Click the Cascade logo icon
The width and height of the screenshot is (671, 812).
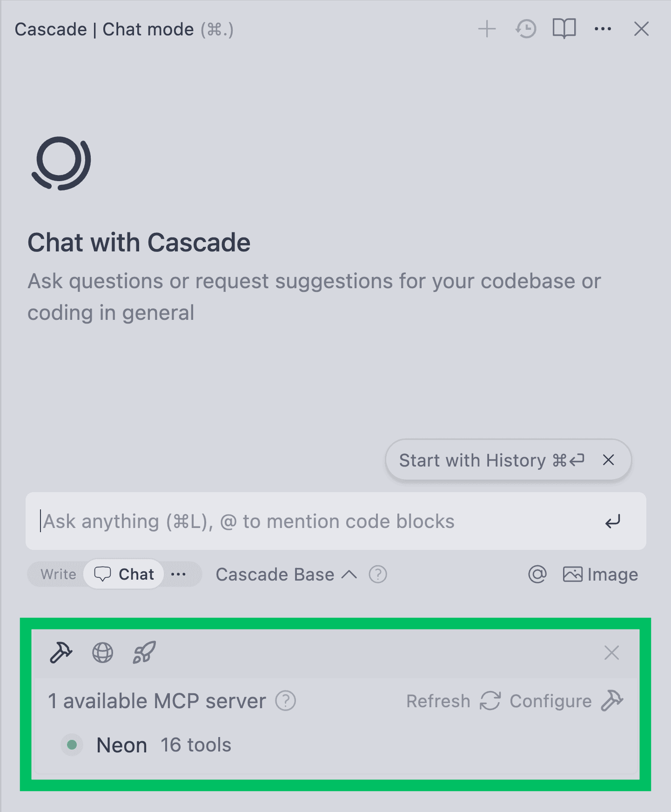point(61,163)
